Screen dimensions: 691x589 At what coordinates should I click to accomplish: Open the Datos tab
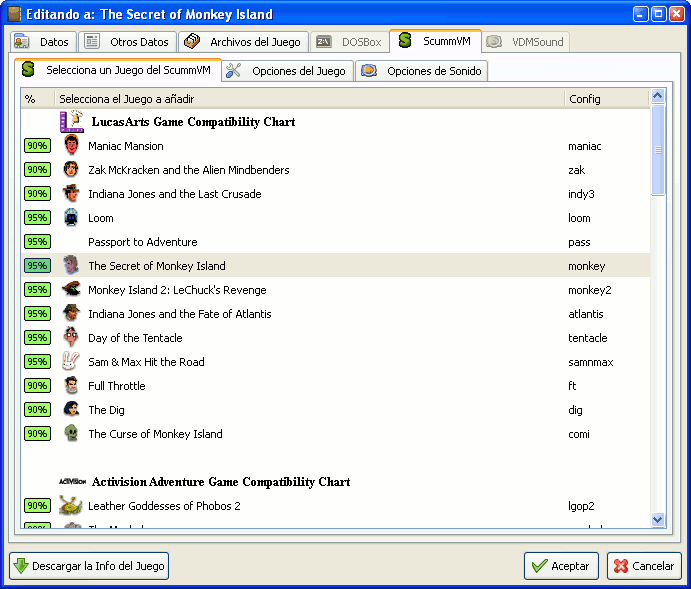(x=43, y=42)
